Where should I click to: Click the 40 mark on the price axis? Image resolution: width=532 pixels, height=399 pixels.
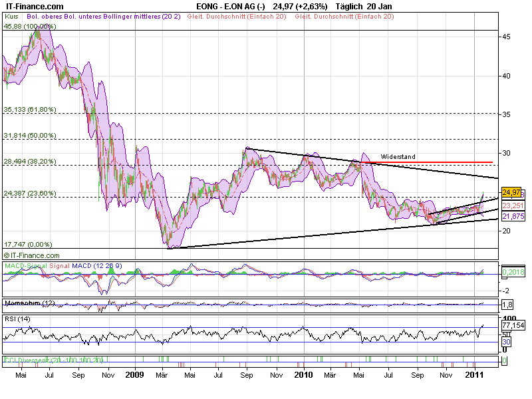[506, 76]
